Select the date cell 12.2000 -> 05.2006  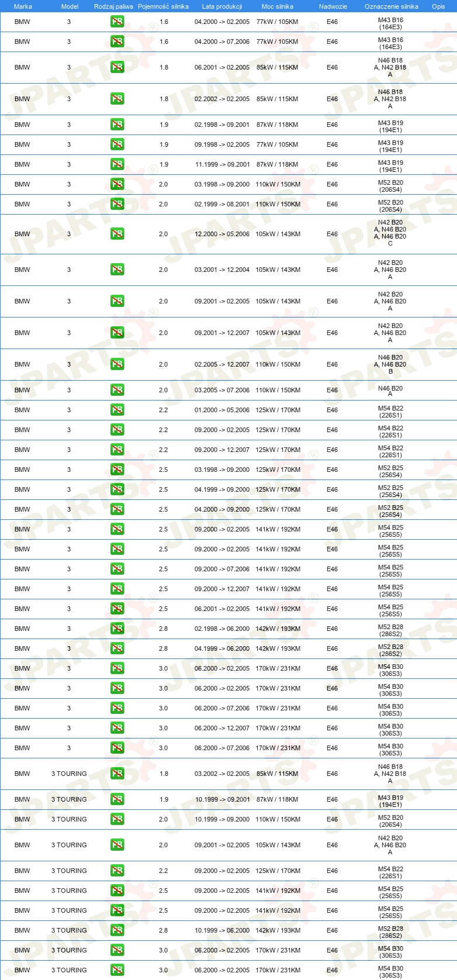pos(222,234)
